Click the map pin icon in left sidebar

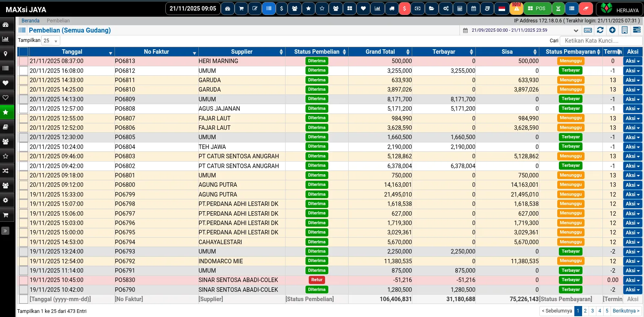click(x=6, y=54)
